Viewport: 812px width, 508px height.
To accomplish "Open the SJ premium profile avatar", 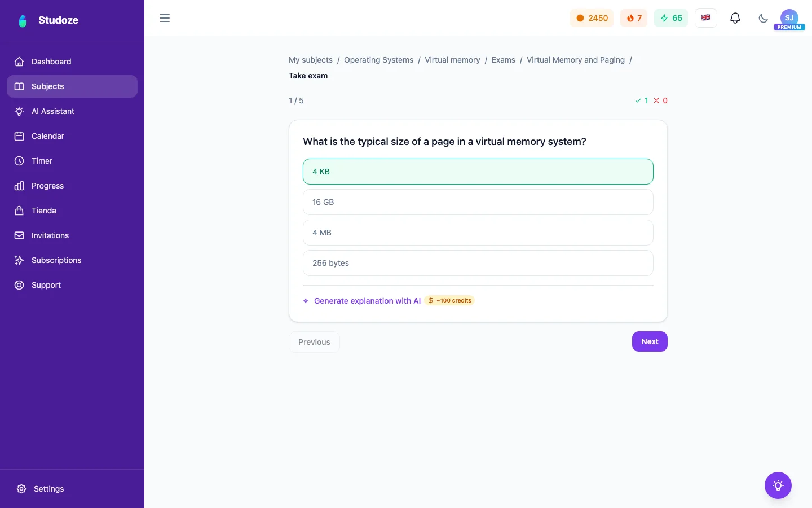I will tap(789, 19).
